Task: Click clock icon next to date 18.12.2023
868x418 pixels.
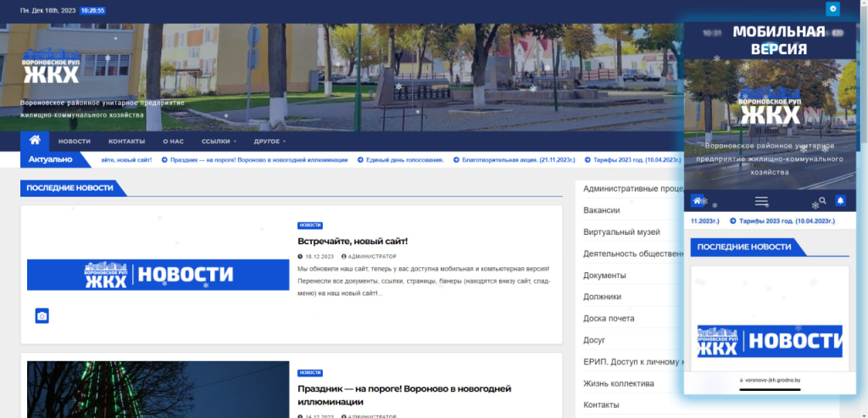Action: pyautogui.click(x=300, y=257)
